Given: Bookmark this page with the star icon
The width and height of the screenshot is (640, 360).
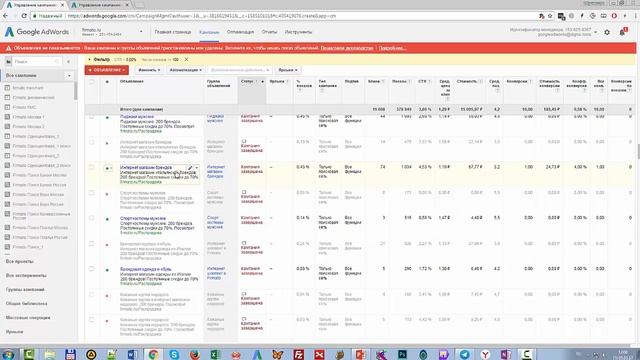Looking at the screenshot, I should pyautogui.click(x=550, y=16).
